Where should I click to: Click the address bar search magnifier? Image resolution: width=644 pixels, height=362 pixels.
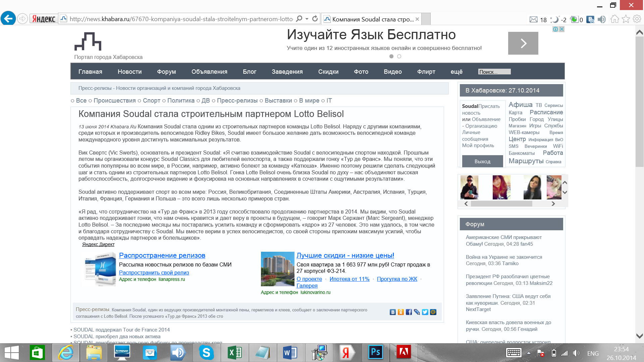(299, 19)
